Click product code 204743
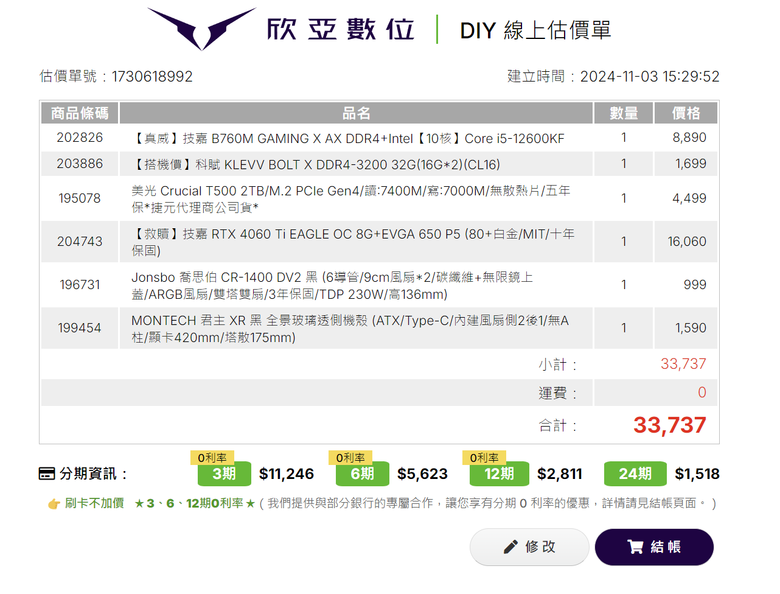Viewport: 780px width, 594px height. click(80, 241)
